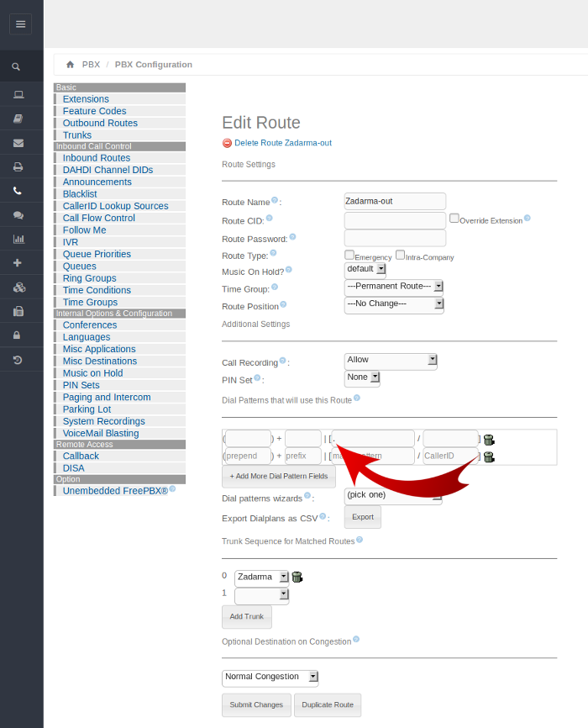Go to Outbound Routes menu item
Image resolution: width=588 pixels, height=728 pixels.
(100, 123)
